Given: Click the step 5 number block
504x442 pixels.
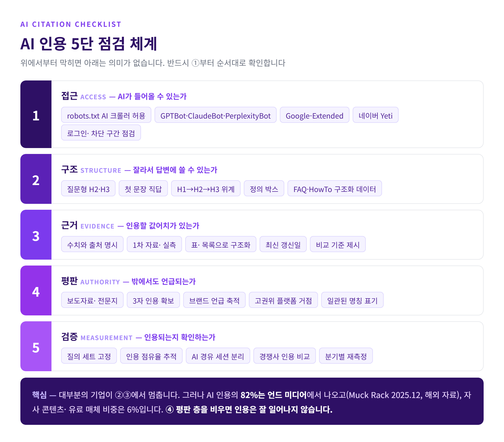Looking at the screenshot, I should 36,346.
